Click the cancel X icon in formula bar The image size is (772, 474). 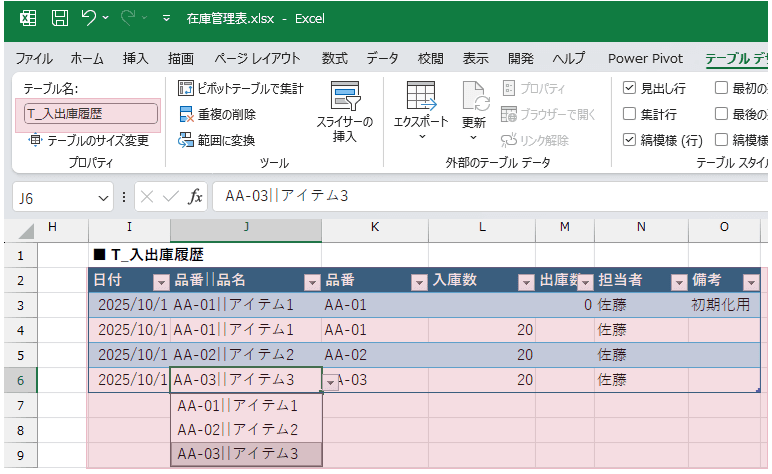pos(147,197)
